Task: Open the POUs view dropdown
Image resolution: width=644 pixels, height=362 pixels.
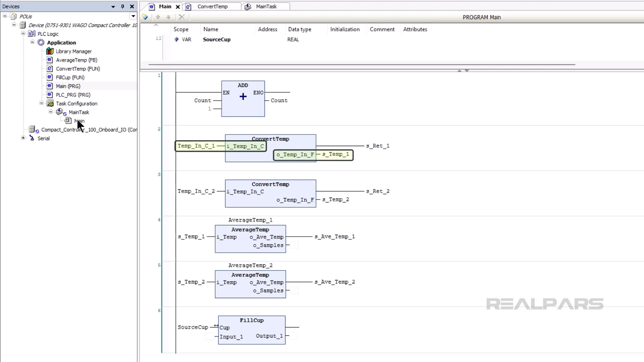Action: tap(133, 16)
